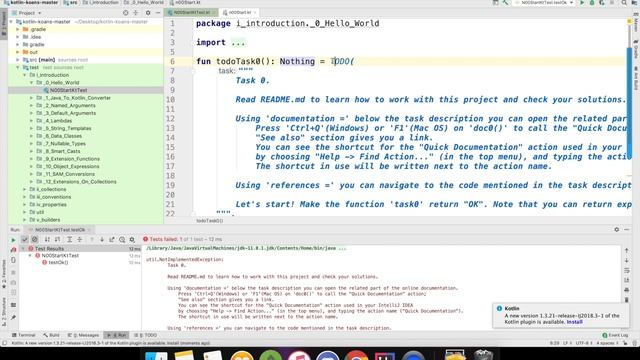Click the yellow inspection indicator atop editor scrollbar
The height and width of the screenshot is (360, 640).
pos(629,21)
